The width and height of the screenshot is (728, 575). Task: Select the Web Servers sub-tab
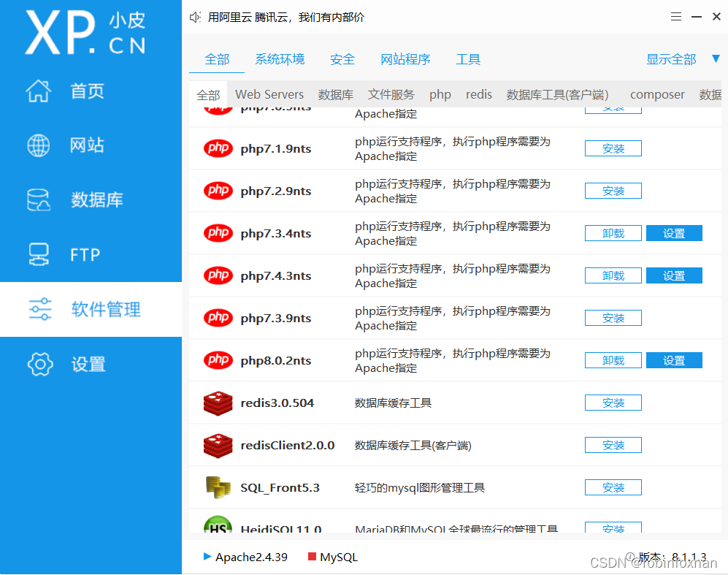coord(269,94)
